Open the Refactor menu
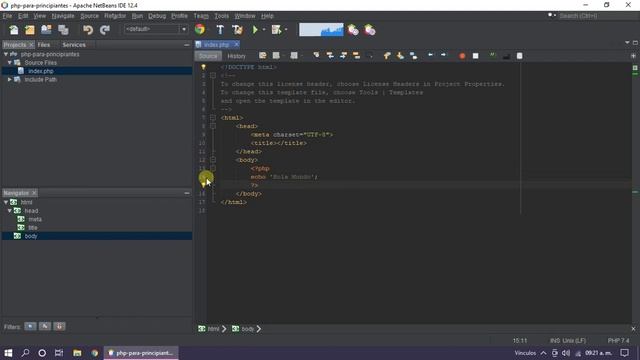This screenshot has height=360, width=640. (x=115, y=16)
